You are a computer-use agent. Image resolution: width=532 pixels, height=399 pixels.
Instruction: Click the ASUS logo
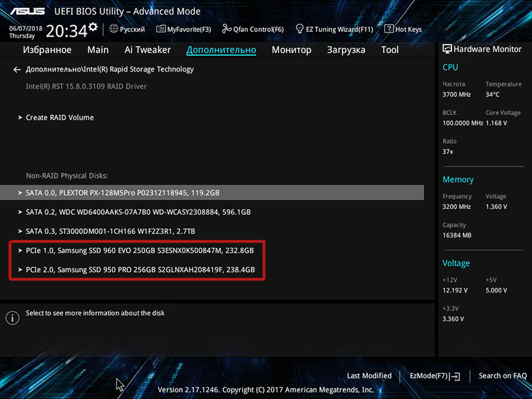click(27, 11)
